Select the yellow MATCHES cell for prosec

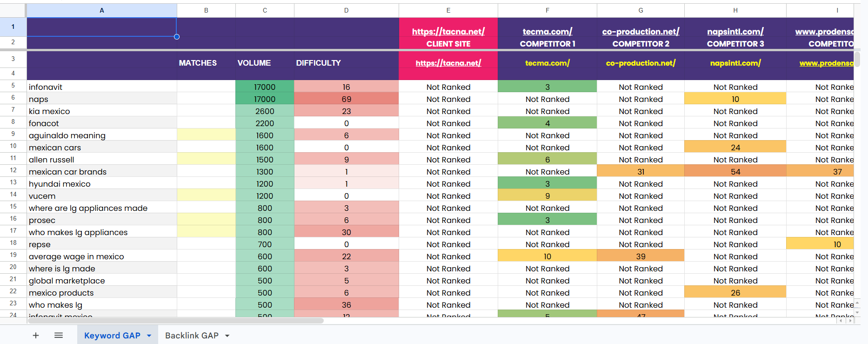(206, 220)
